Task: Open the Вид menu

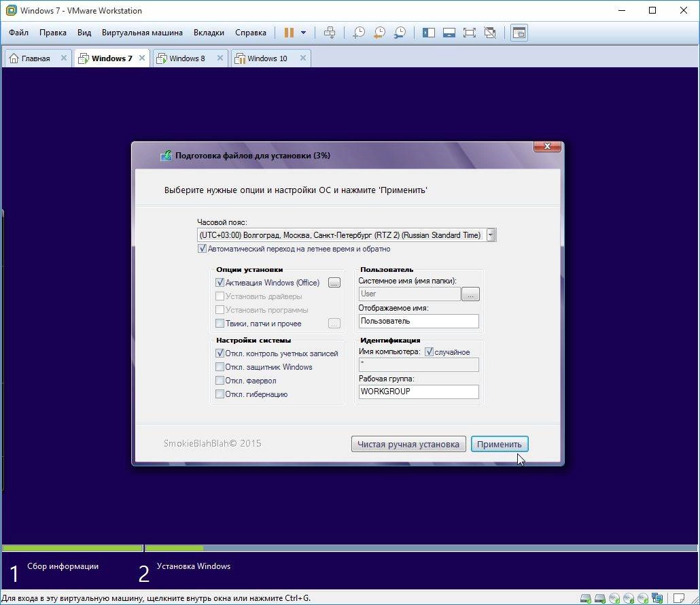Action: point(84,33)
